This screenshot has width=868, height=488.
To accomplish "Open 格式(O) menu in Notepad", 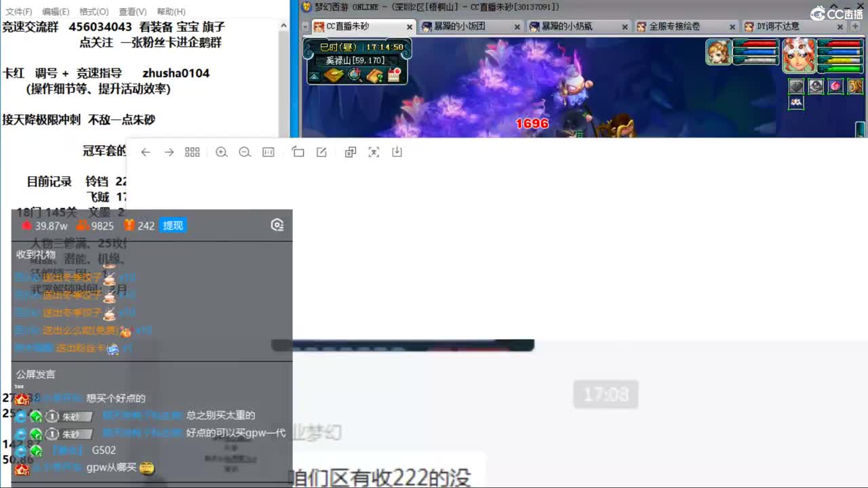I will (x=94, y=12).
